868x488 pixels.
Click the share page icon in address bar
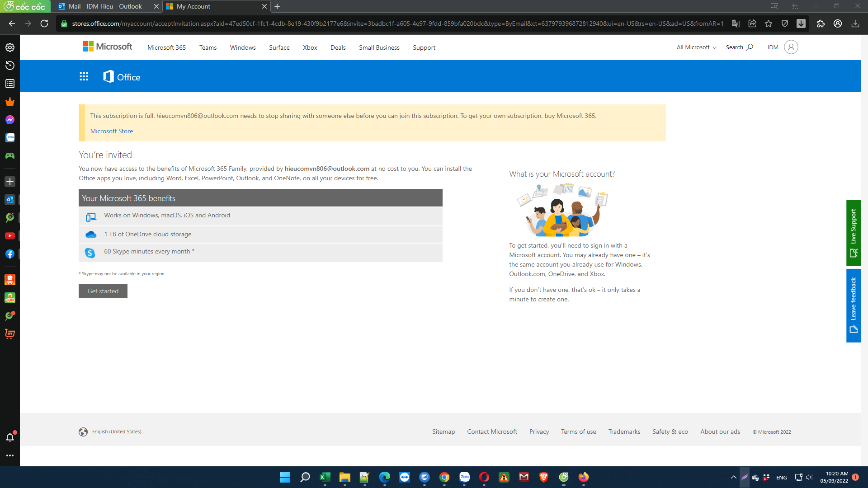click(752, 23)
